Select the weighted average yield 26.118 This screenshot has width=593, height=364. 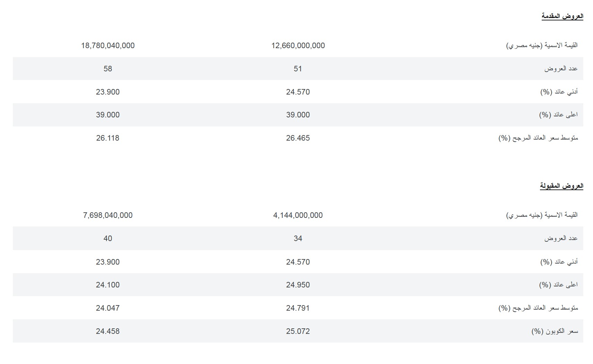pyautogui.click(x=108, y=138)
